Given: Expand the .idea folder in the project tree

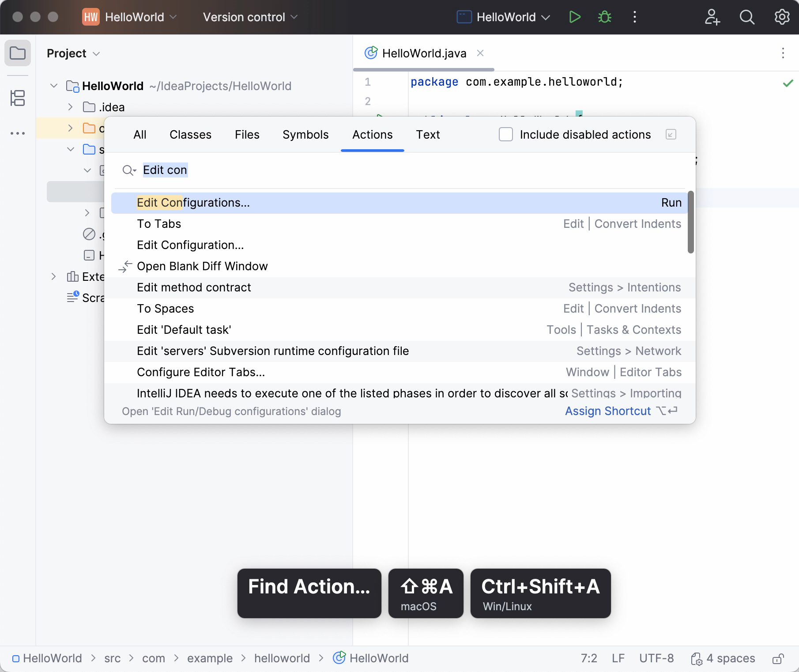Looking at the screenshot, I should coord(70,107).
